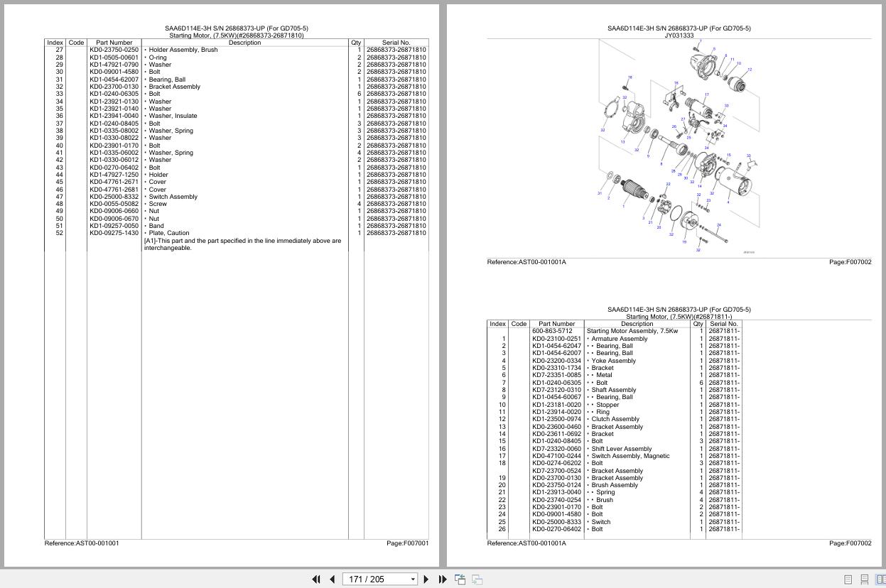Click part number KD1-0454-62007 in left table
The width and height of the screenshot is (886, 588).
coord(114,80)
